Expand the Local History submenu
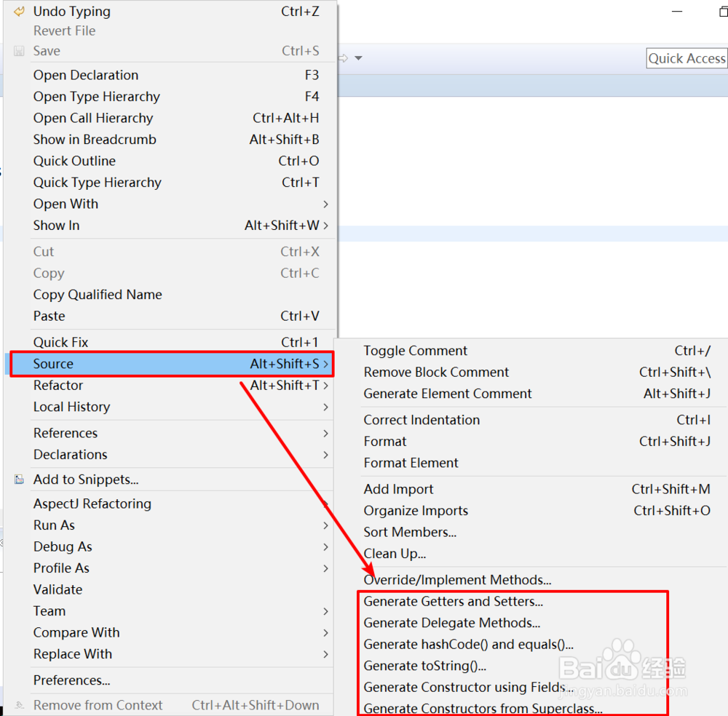This screenshot has width=728, height=716. 170,407
